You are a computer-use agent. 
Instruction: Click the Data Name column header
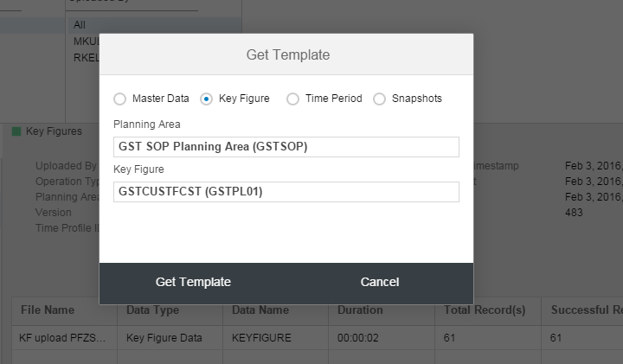[x=276, y=310]
